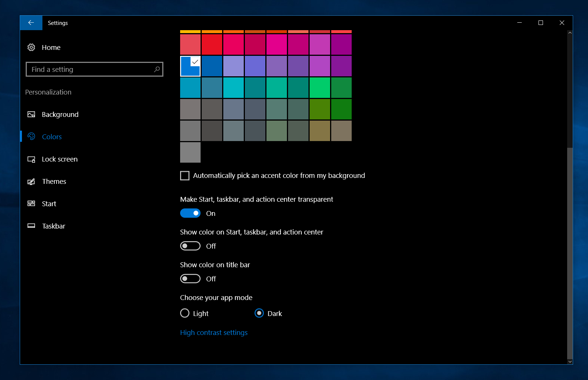The image size is (588, 380).
Task: Choose the bright green accent swatch
Action: coord(320,87)
